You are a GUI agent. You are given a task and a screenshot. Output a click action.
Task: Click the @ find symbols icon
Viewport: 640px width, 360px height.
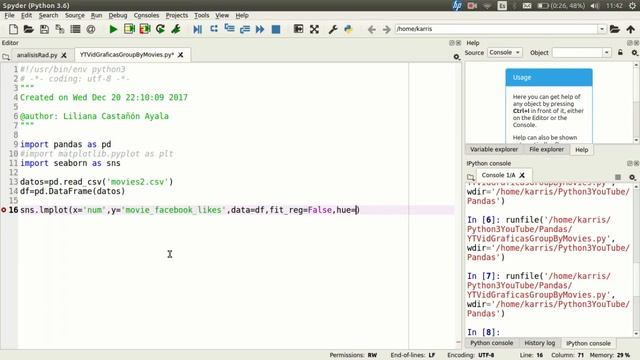(91, 29)
